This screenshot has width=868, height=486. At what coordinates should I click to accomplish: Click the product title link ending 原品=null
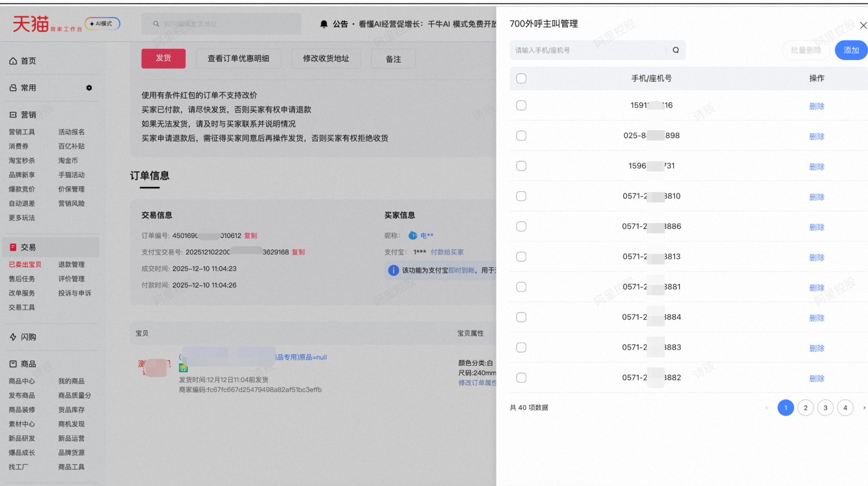tap(253, 357)
